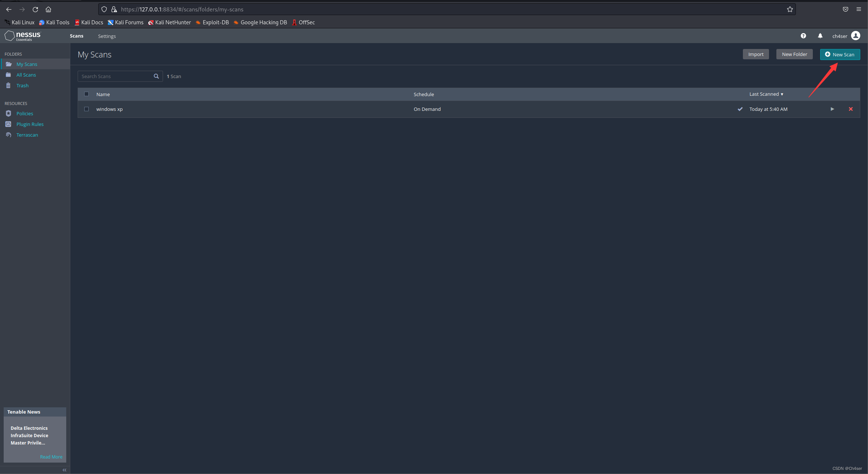The image size is (868, 474).
Task: Open the Scans top navigation tab
Action: click(77, 36)
